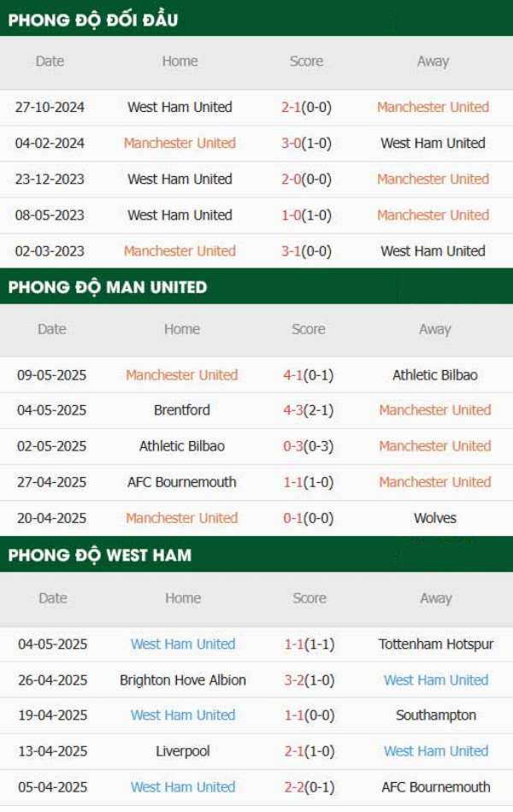Select Southampton away team on 19-04-2025
This screenshot has width=513, height=812.
click(x=436, y=715)
